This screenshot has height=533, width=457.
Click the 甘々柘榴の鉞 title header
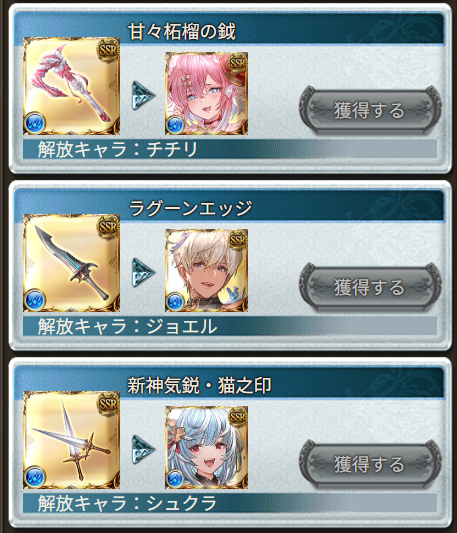[x=181, y=31]
